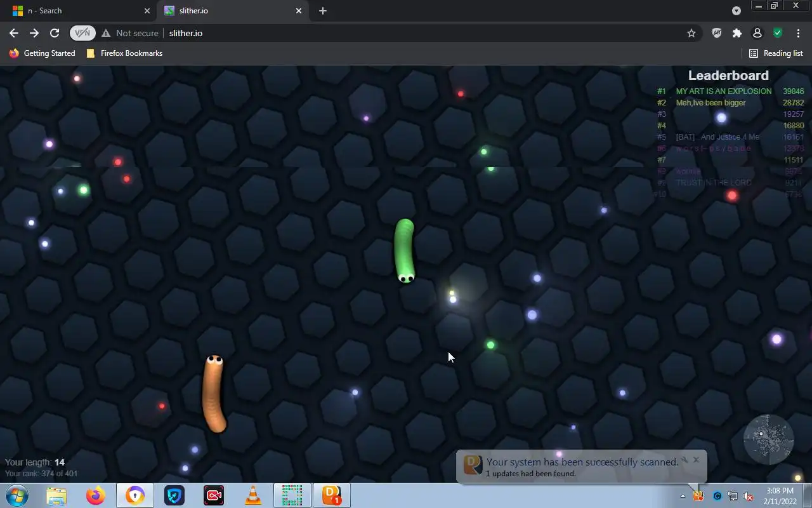Click the green checkmark shield icon
Image resolution: width=812 pixels, height=508 pixels.
click(778, 33)
